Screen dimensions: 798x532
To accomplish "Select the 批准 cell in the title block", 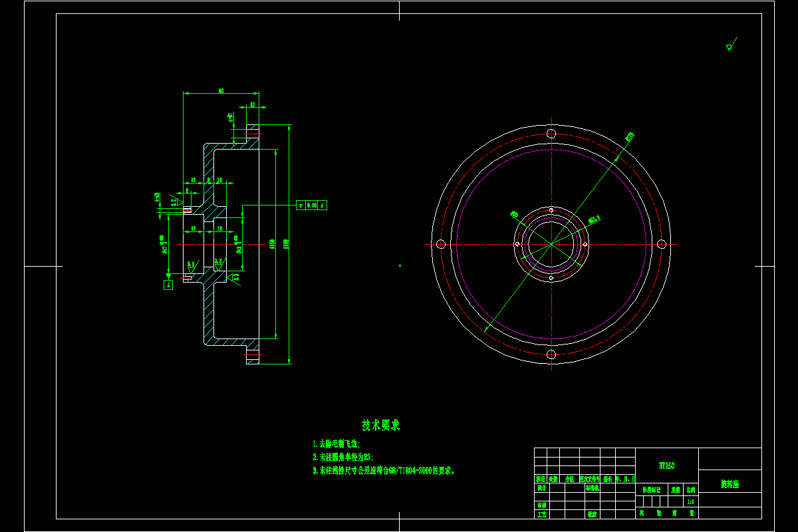I will [x=593, y=514].
